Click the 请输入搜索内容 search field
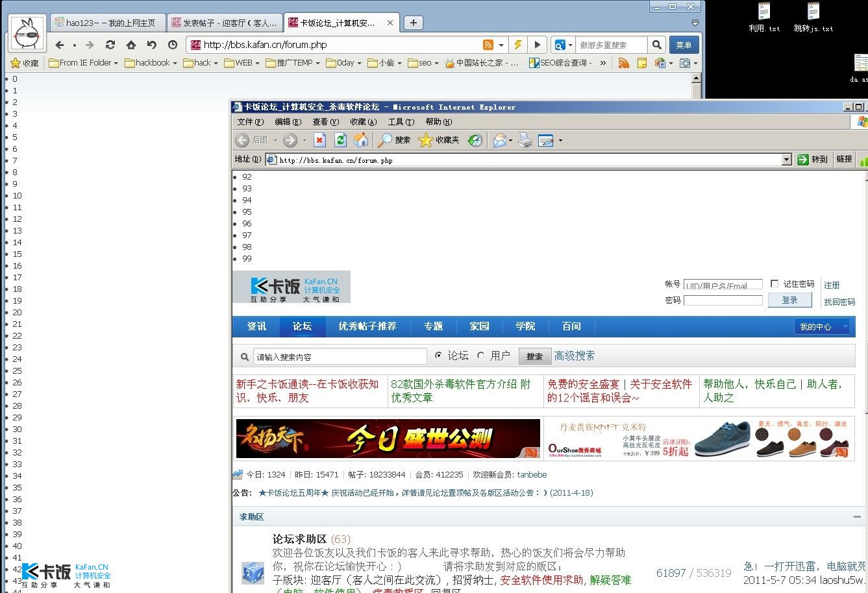Screen dimensions: 868x593 tap(340, 357)
